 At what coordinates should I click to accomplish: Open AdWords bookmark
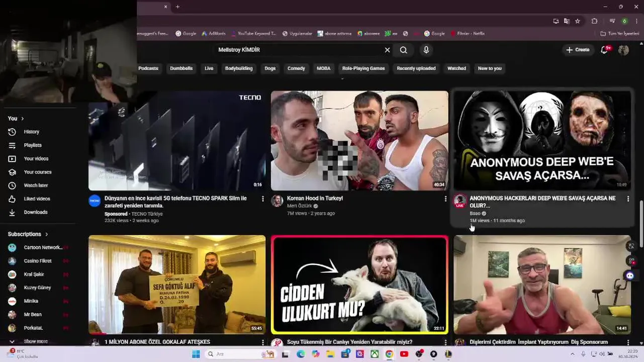click(214, 34)
